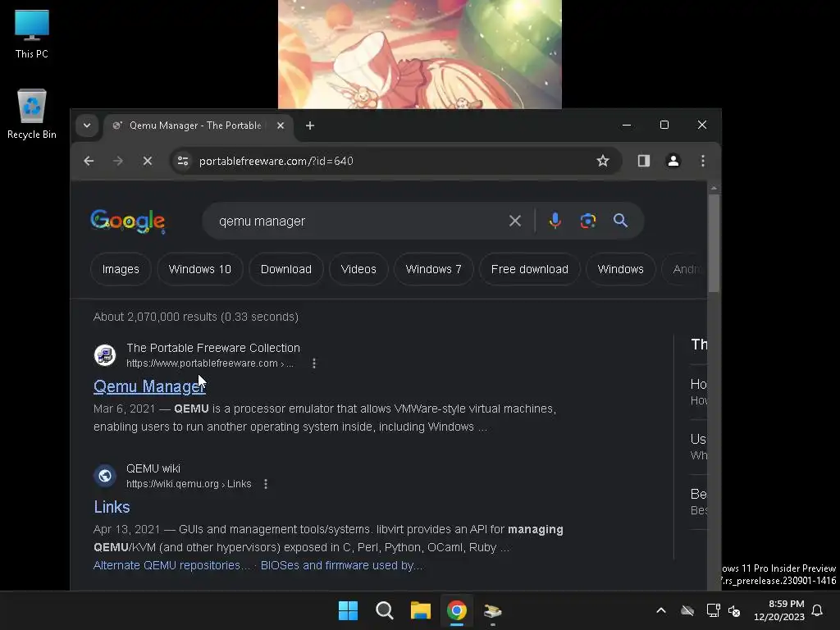
Task: Open Chrome profile menu
Action: [x=673, y=161]
